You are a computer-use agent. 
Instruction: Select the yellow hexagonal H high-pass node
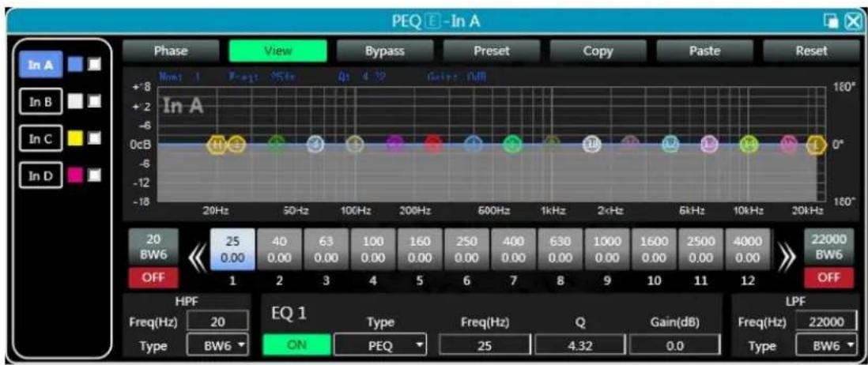(217, 145)
